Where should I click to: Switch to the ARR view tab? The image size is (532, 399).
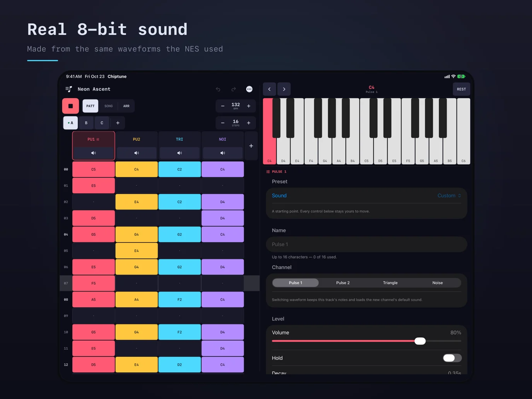[126, 106]
